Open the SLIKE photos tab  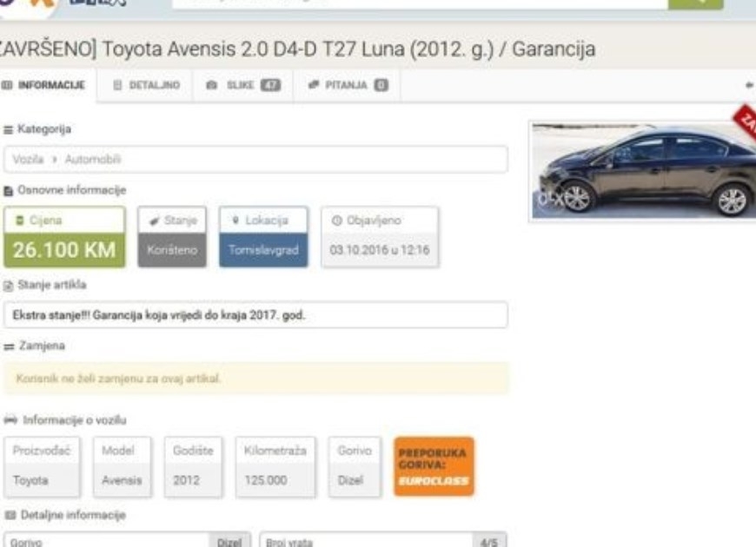pos(243,85)
